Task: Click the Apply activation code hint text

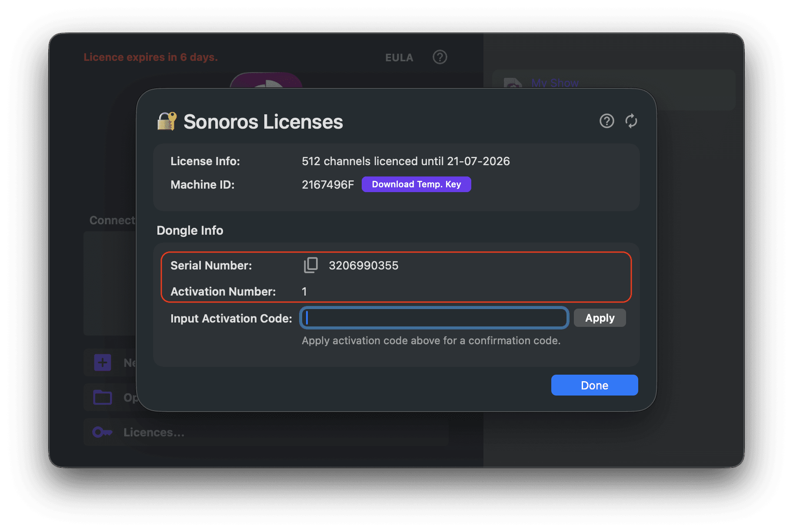Action: [431, 341]
